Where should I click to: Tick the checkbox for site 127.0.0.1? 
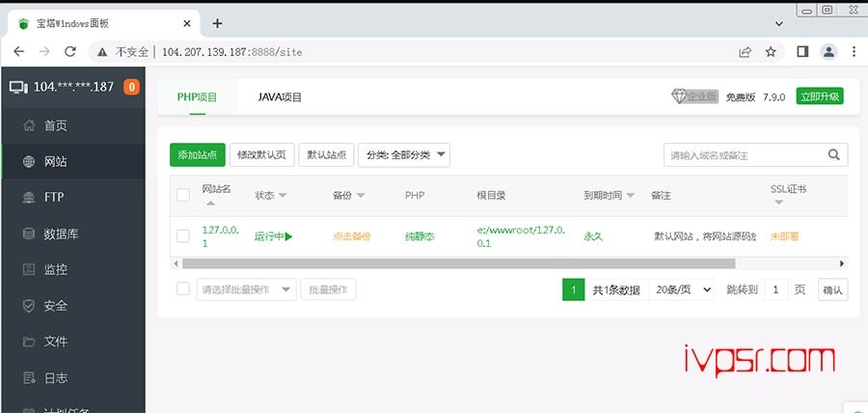[x=183, y=235]
